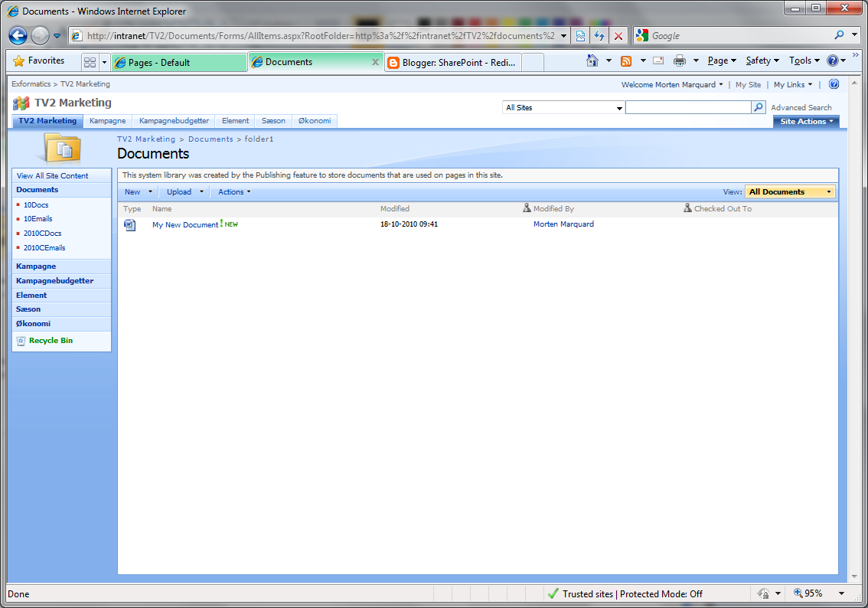Image resolution: width=868 pixels, height=608 pixels.
Task: Expand the search provider dropdown arrow
Action: point(855,35)
